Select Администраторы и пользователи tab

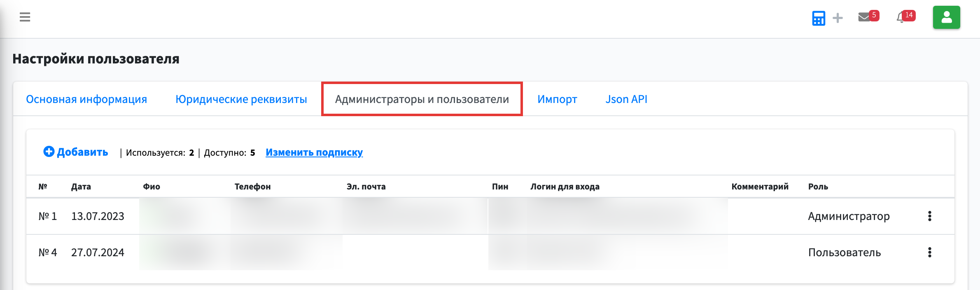click(x=422, y=99)
